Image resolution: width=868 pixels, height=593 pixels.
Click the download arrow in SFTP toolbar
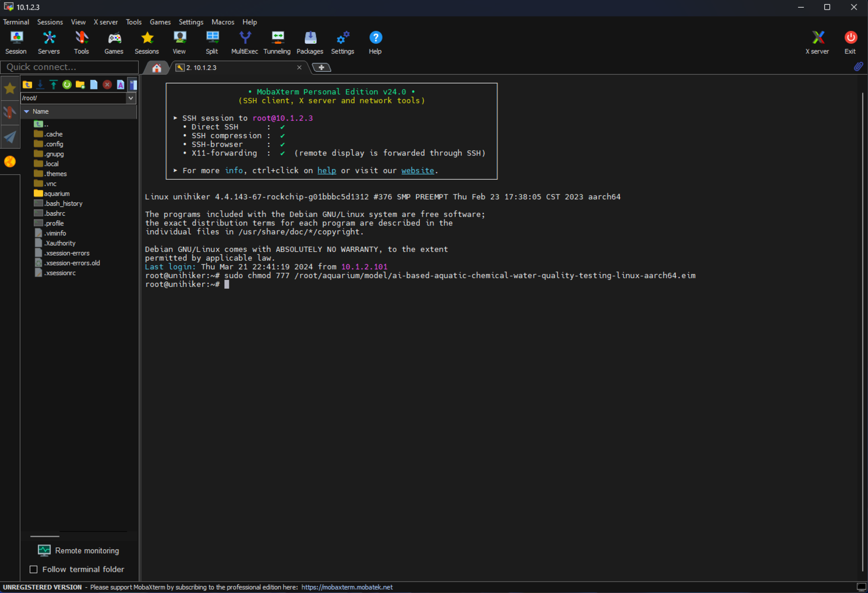coord(40,85)
